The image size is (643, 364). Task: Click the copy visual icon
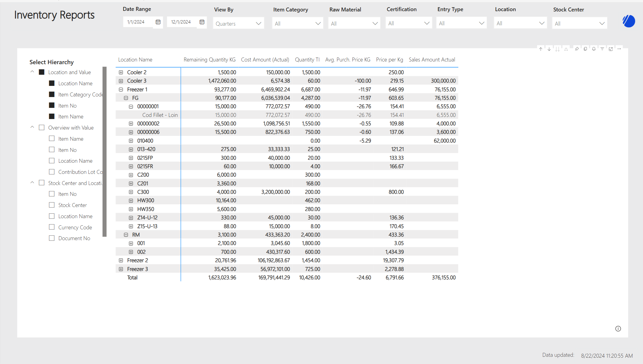585,49
